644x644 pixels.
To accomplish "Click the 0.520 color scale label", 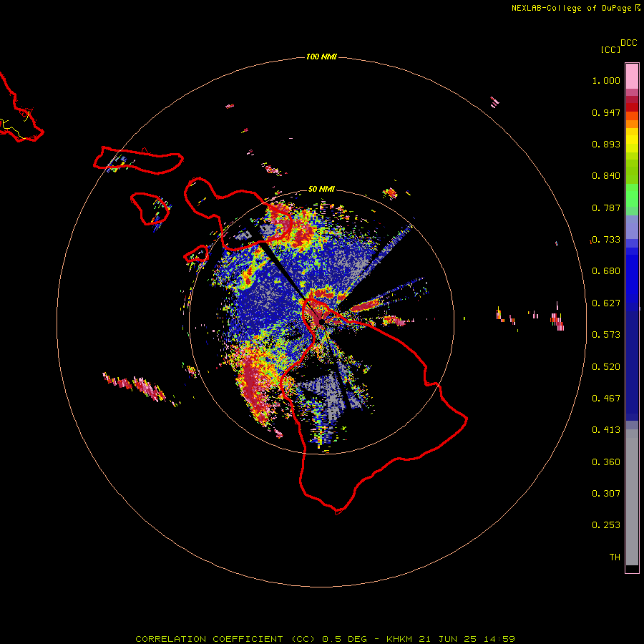I will [606, 367].
